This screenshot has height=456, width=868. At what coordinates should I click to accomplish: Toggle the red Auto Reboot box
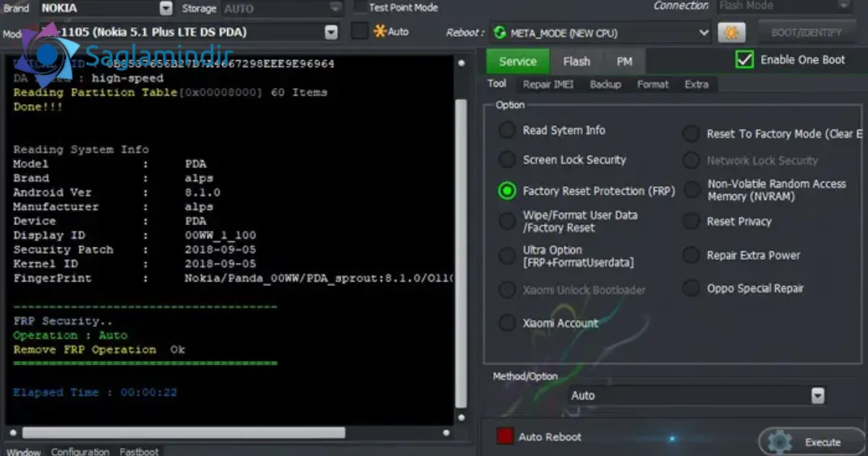[x=505, y=436]
